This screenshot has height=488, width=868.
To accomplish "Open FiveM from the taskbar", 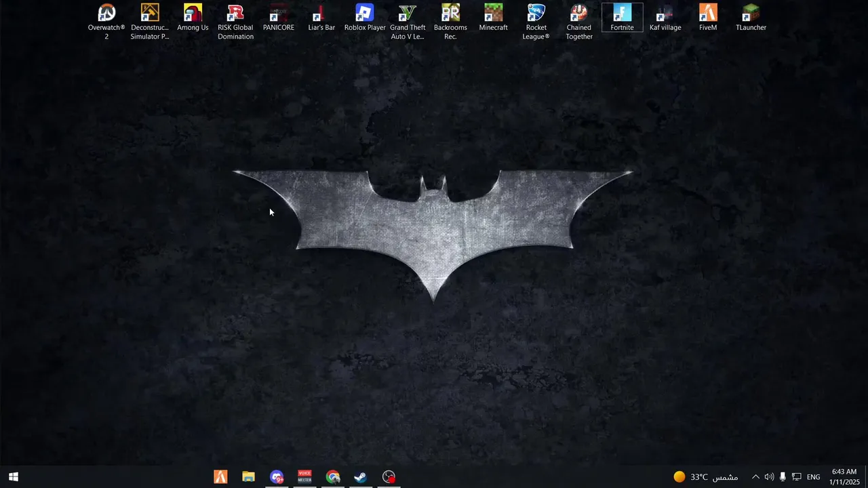I will [220, 477].
